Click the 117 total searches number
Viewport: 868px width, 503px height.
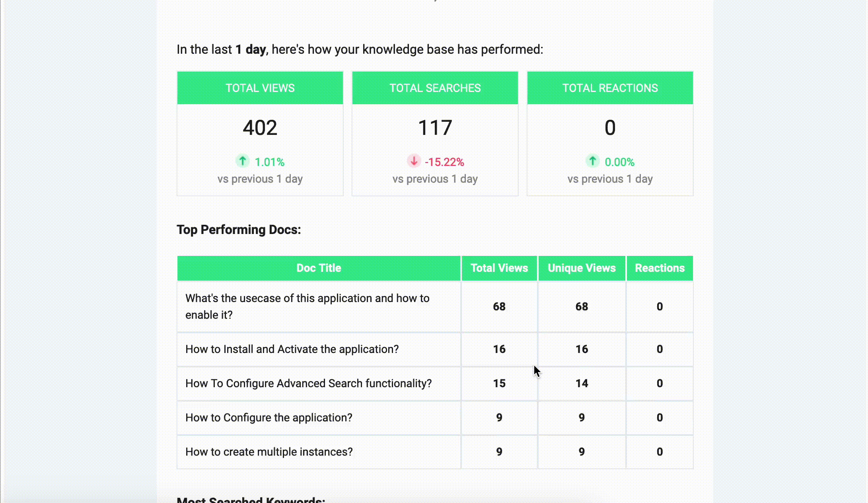[x=435, y=128]
